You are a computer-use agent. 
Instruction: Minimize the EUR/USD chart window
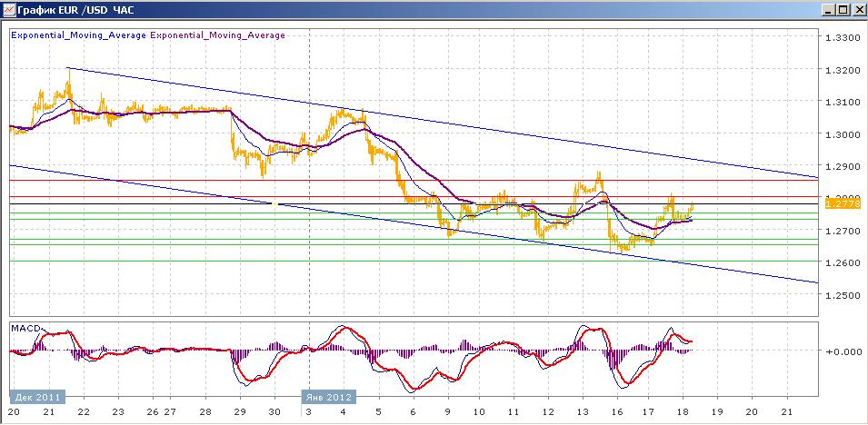pyautogui.click(x=828, y=10)
